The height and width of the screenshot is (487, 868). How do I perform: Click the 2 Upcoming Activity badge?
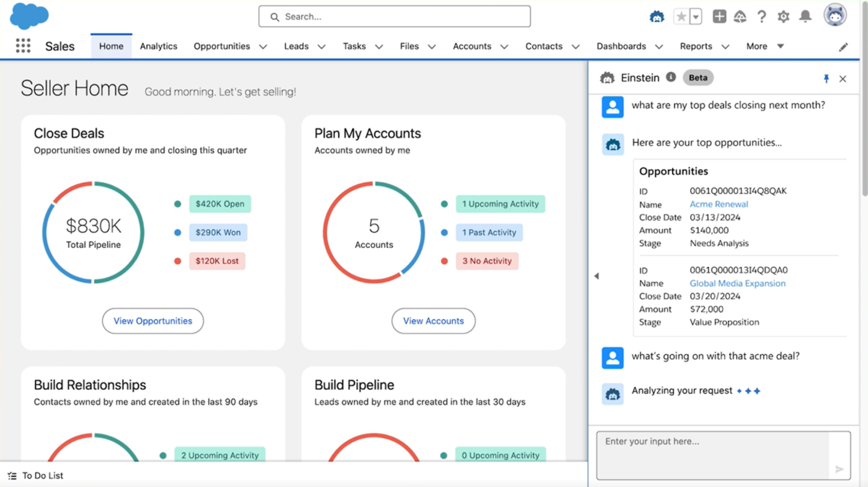(220, 455)
